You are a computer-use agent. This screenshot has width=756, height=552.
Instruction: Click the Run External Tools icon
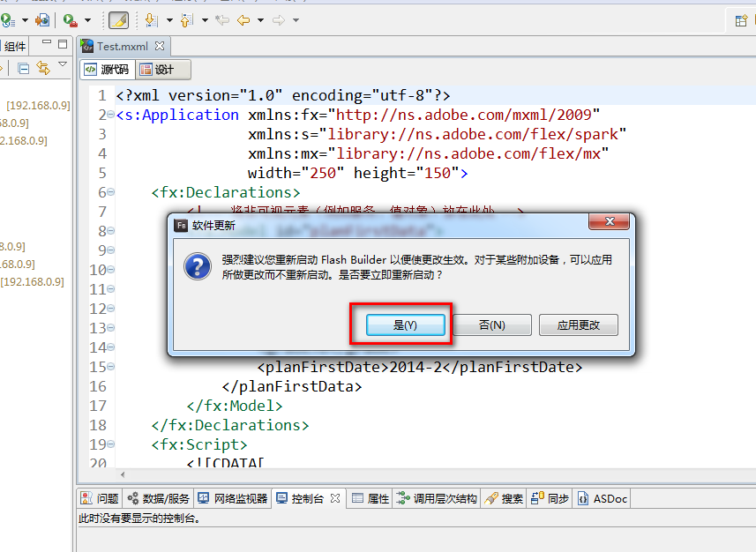point(71,20)
